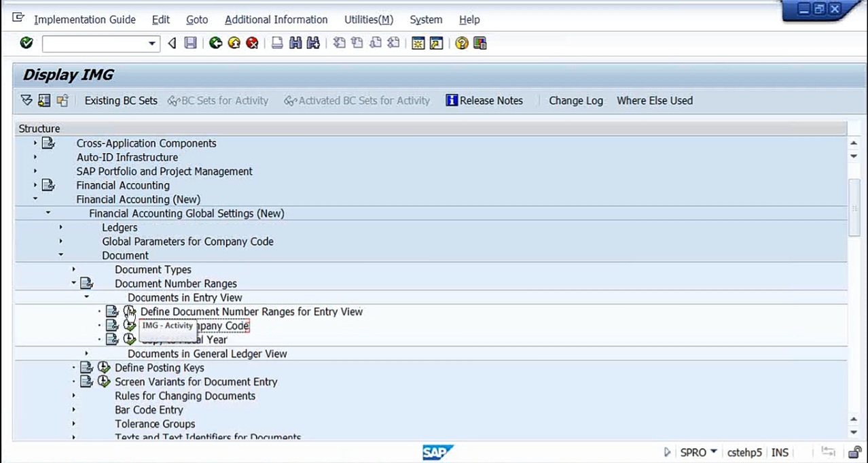Expand the Document Types node

pyautogui.click(x=74, y=270)
